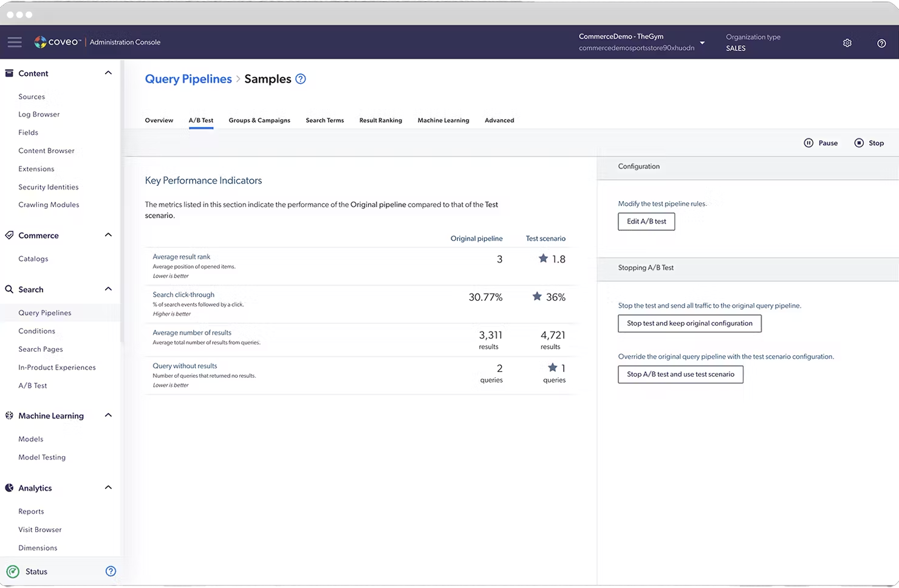
Task: Open Conditions page
Action: point(36,331)
